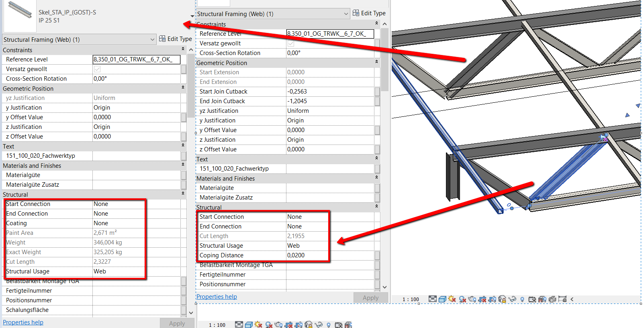Image resolution: width=644 pixels, height=328 pixels.
Task: Click the Coating value None
Action: click(x=101, y=223)
